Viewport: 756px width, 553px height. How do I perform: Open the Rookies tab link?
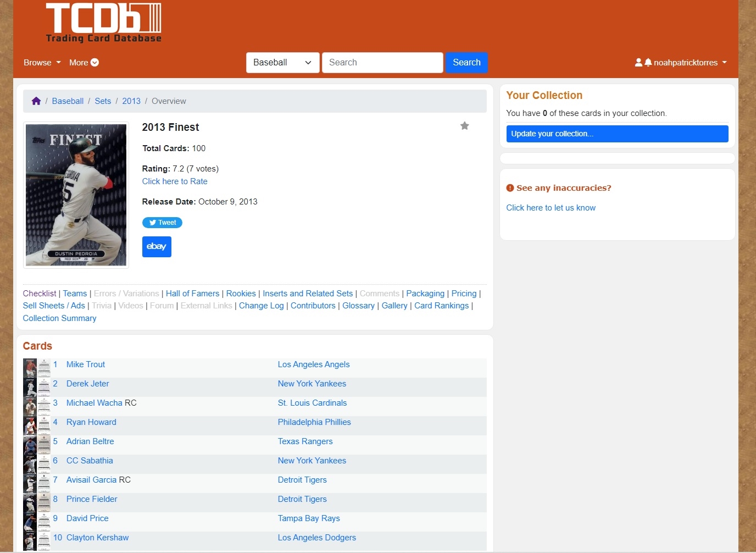click(241, 294)
